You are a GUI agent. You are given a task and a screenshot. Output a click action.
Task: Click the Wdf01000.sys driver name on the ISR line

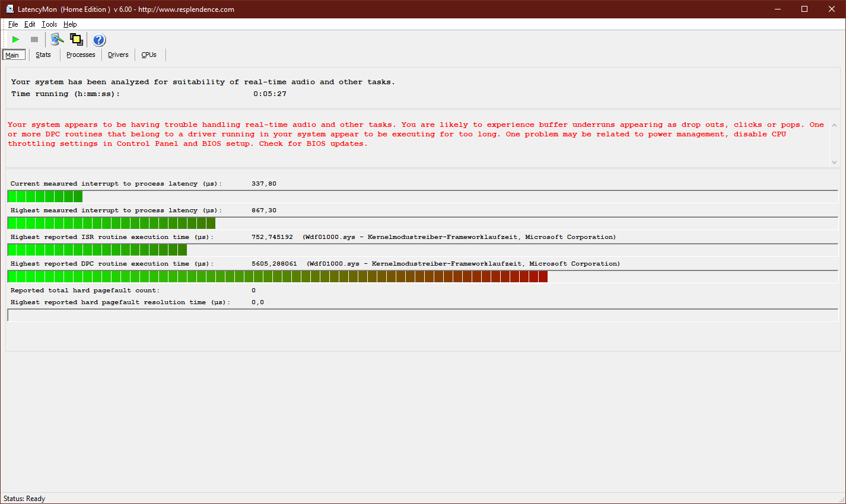click(331, 237)
